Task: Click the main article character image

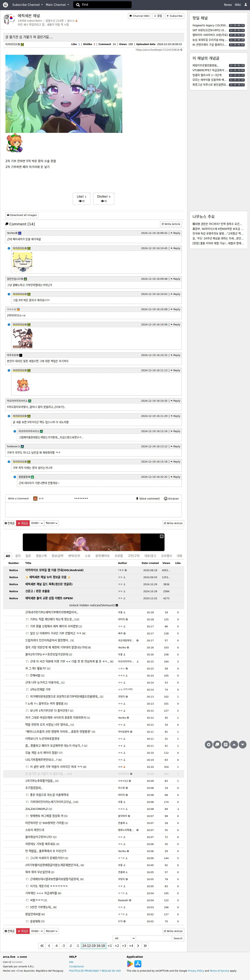Action: 64,94
